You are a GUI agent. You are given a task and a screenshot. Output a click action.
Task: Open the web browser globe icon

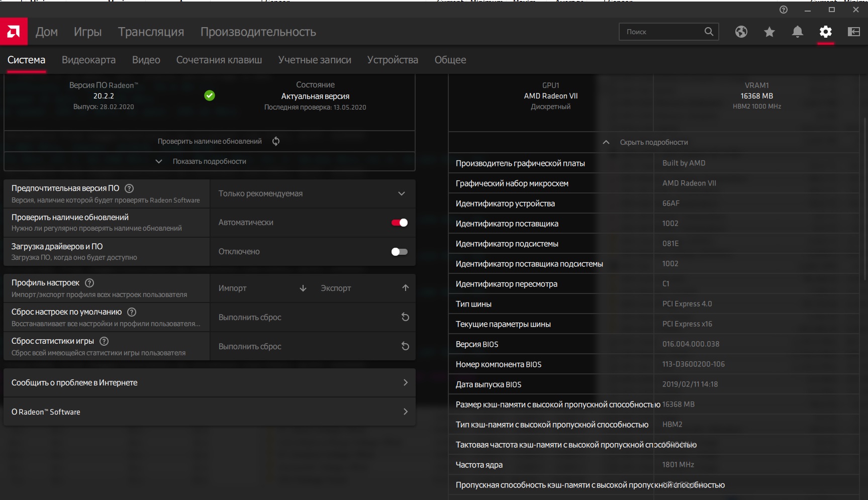[x=741, y=32]
